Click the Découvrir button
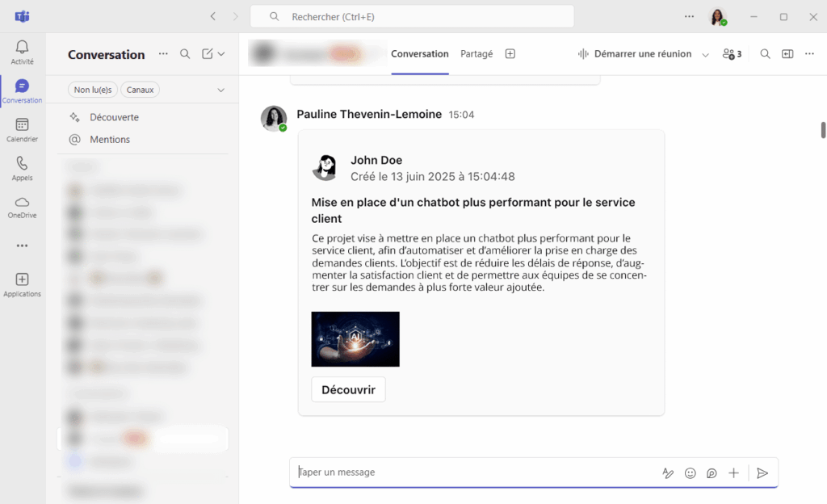 pyautogui.click(x=348, y=389)
